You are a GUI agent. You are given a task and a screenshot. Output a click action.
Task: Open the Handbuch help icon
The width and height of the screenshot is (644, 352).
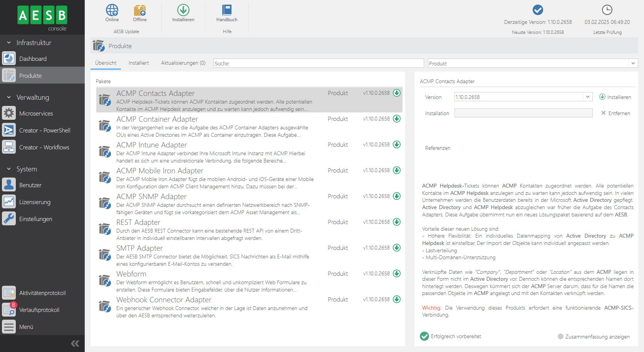[x=227, y=10]
